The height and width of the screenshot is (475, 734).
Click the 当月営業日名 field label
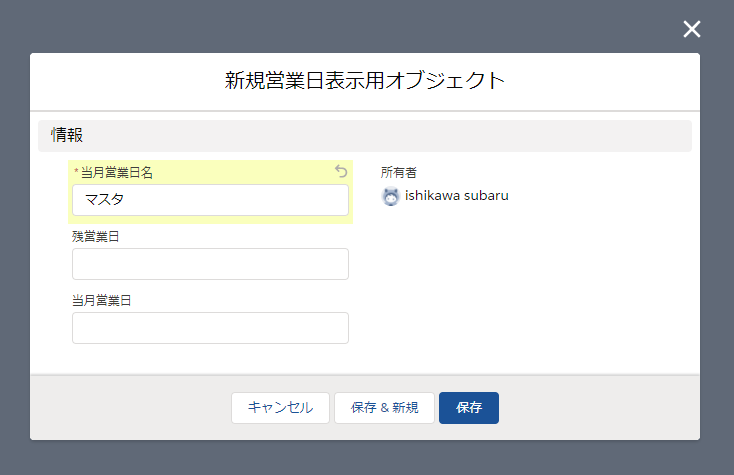point(117,173)
